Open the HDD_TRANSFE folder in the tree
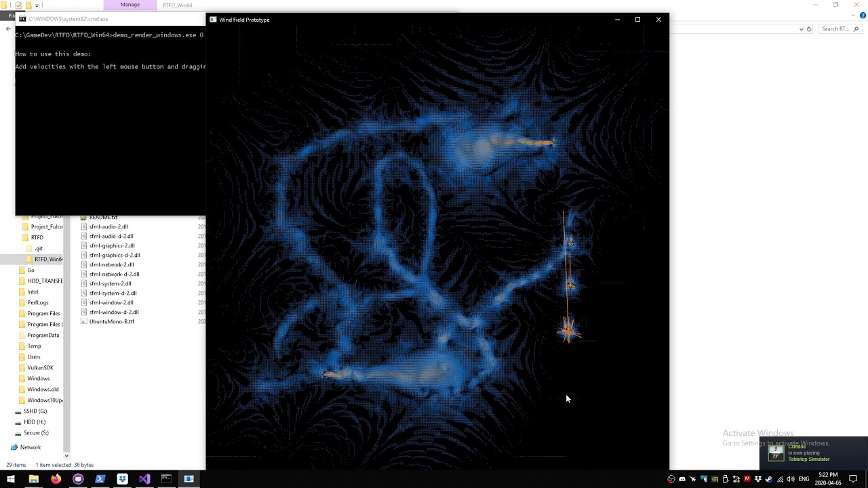The height and width of the screenshot is (488, 868). pos(41,281)
